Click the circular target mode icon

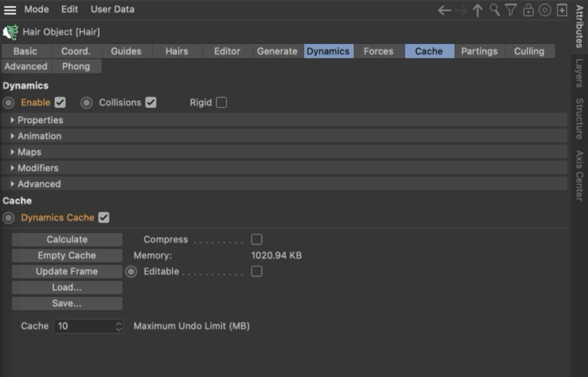[x=545, y=10]
